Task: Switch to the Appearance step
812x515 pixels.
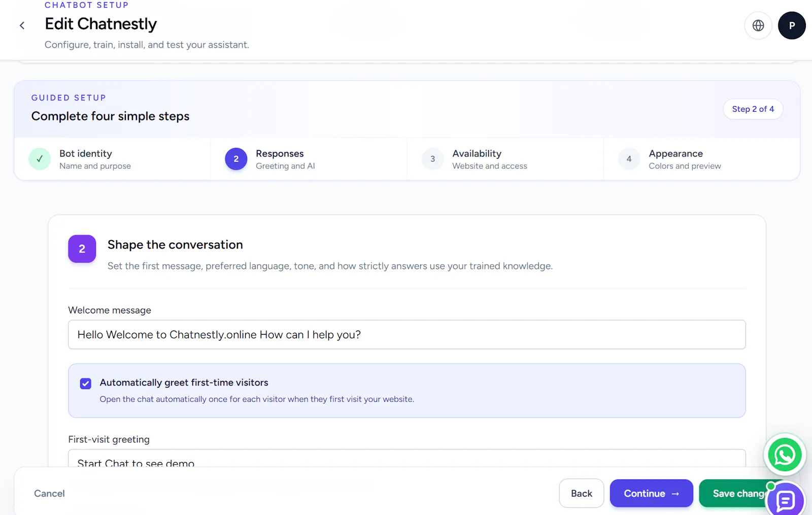Action: [x=701, y=159]
